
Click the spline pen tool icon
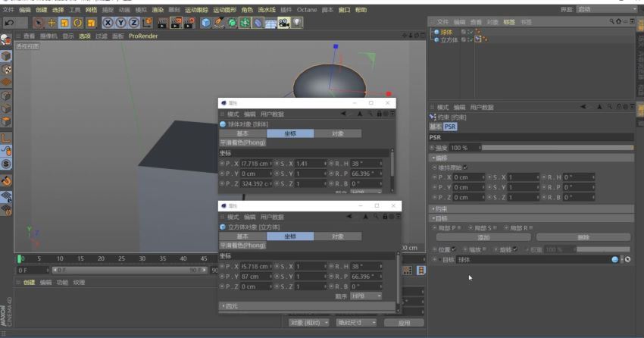[219, 23]
